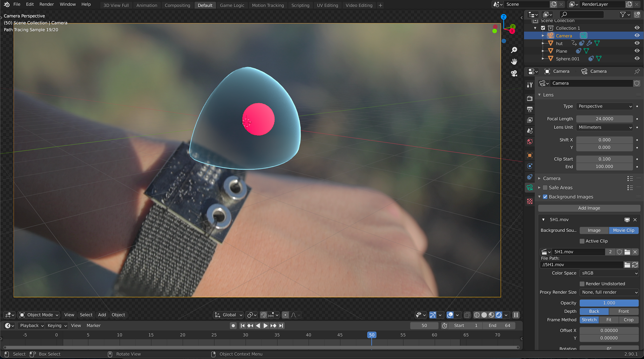Open the Object Data camera properties tab
The width and height of the screenshot is (644, 359).
pyautogui.click(x=530, y=188)
